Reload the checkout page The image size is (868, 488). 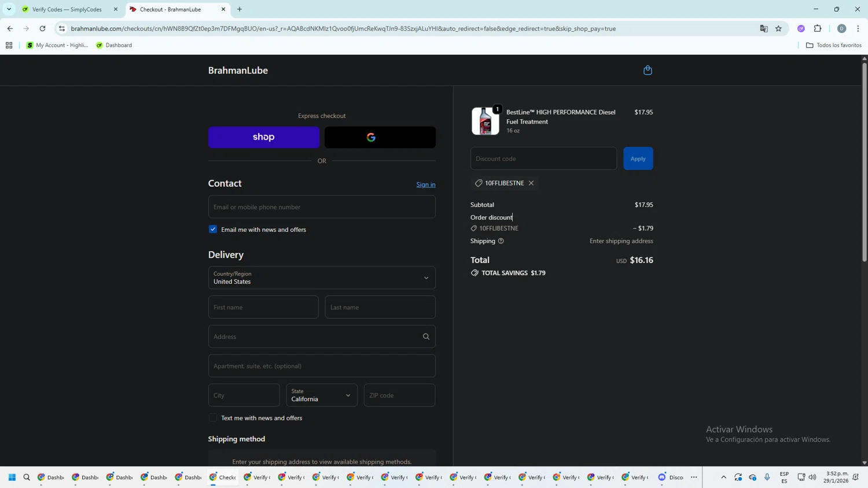[x=42, y=28]
